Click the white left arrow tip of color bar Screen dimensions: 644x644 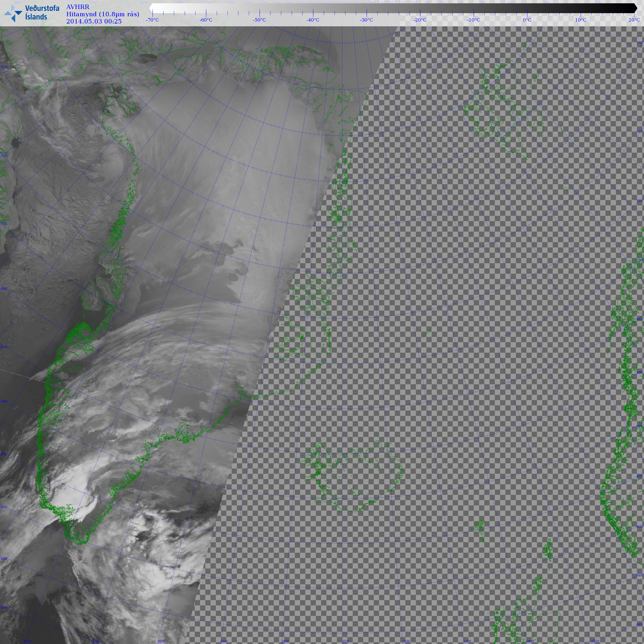pos(151,8)
